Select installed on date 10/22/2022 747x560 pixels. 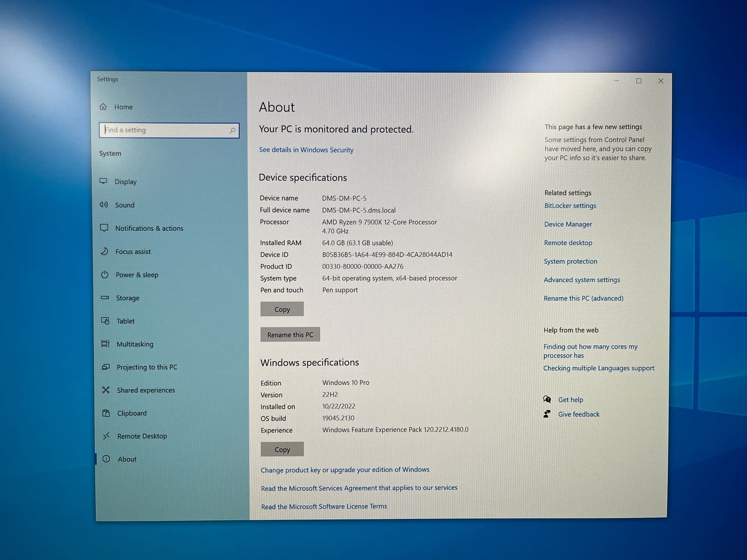339,406
